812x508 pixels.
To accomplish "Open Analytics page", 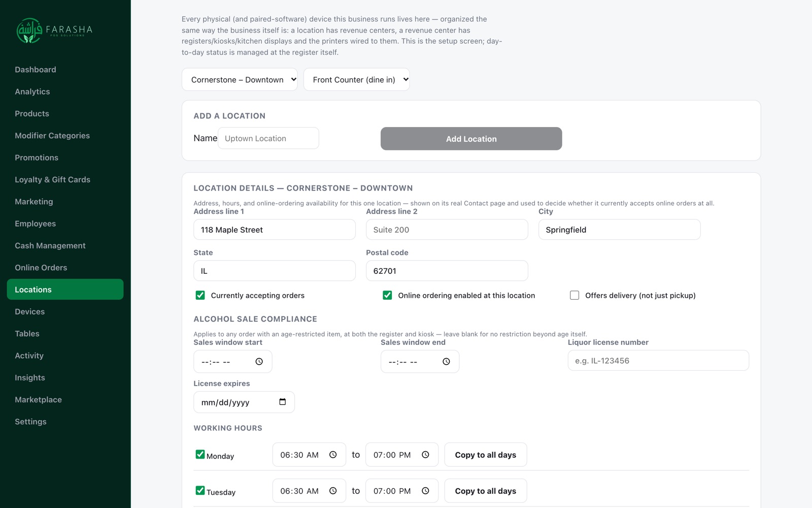I will tap(65, 91).
